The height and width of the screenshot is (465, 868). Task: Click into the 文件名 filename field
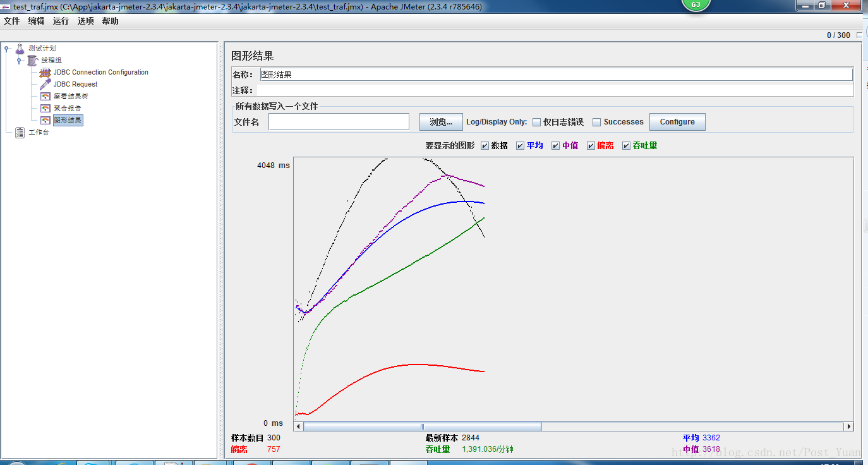click(x=339, y=122)
